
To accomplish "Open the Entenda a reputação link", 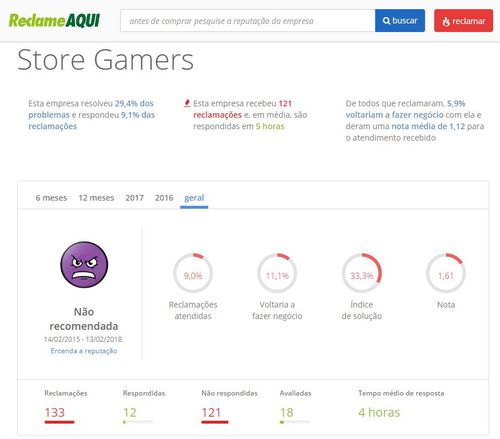I will click(x=84, y=351).
